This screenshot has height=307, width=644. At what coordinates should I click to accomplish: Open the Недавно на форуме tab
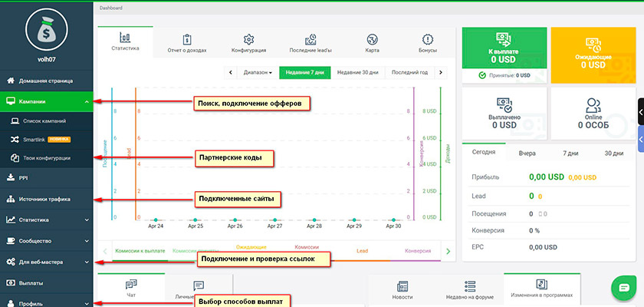(x=470, y=290)
